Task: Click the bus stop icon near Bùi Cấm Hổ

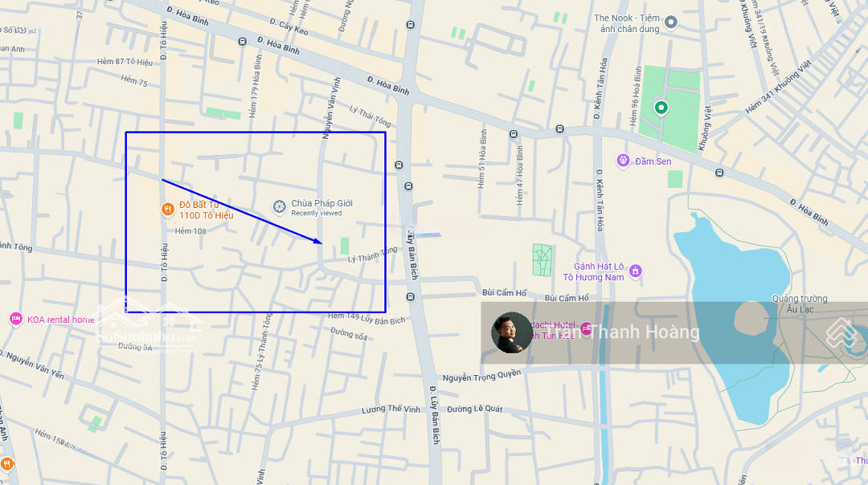Action: pos(410,297)
